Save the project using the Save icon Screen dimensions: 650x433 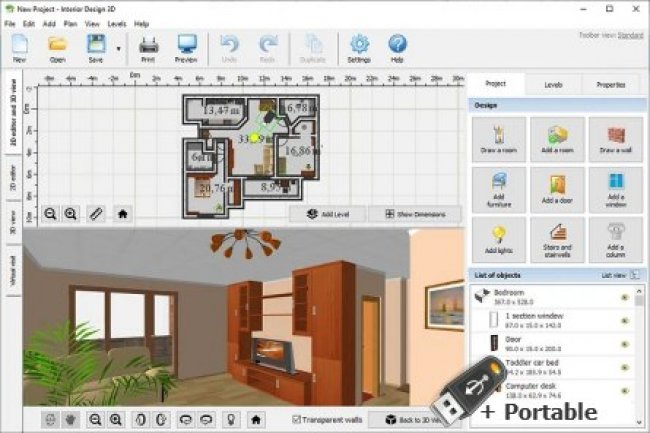(x=96, y=48)
